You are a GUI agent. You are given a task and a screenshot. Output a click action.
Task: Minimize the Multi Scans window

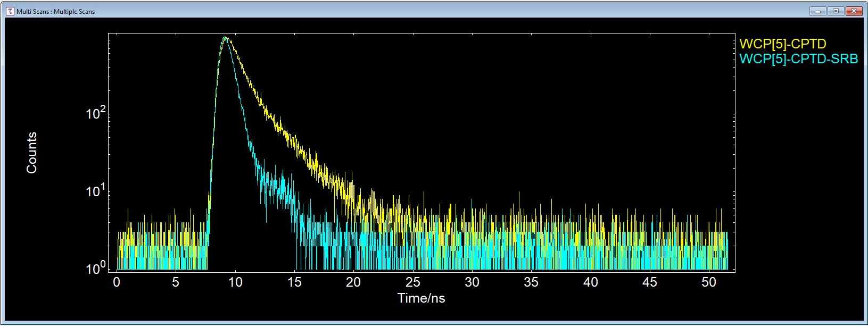817,11
